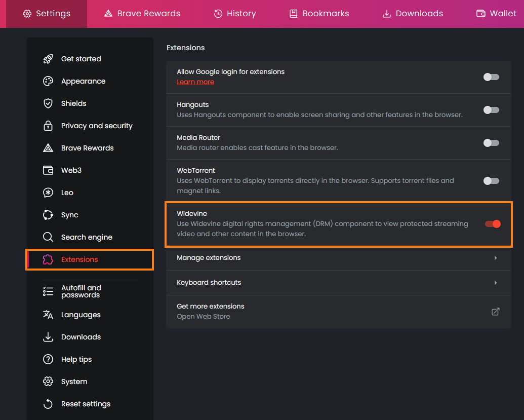
Task: Open the Wallet top tab
Action: 496,14
